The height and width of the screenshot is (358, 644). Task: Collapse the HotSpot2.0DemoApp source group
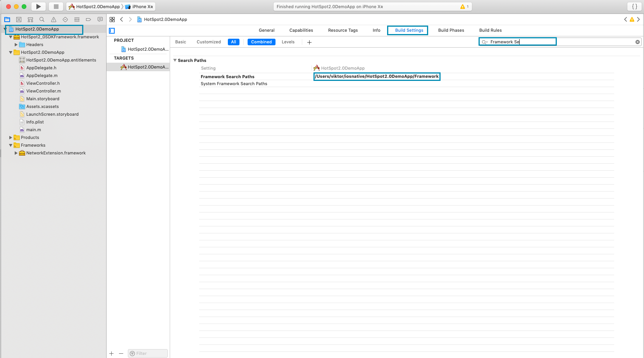(10, 52)
